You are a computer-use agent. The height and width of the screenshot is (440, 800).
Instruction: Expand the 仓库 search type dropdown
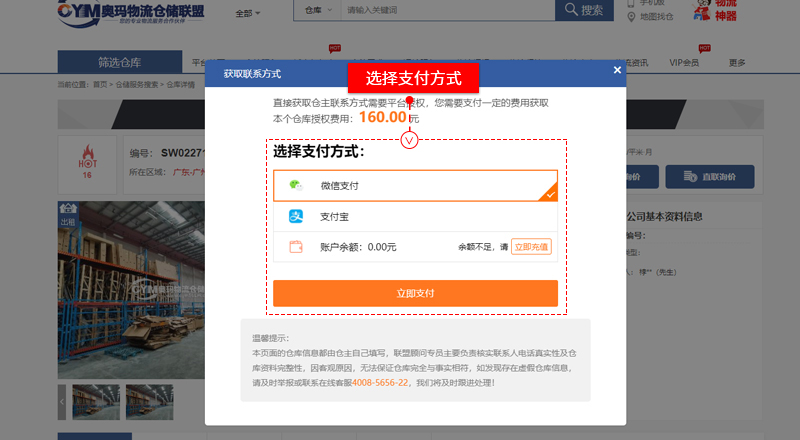316,10
